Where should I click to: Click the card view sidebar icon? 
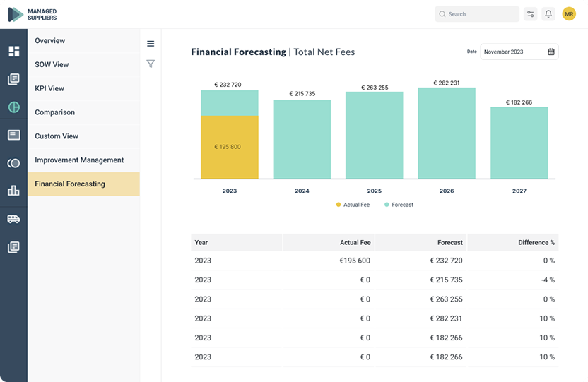click(14, 135)
